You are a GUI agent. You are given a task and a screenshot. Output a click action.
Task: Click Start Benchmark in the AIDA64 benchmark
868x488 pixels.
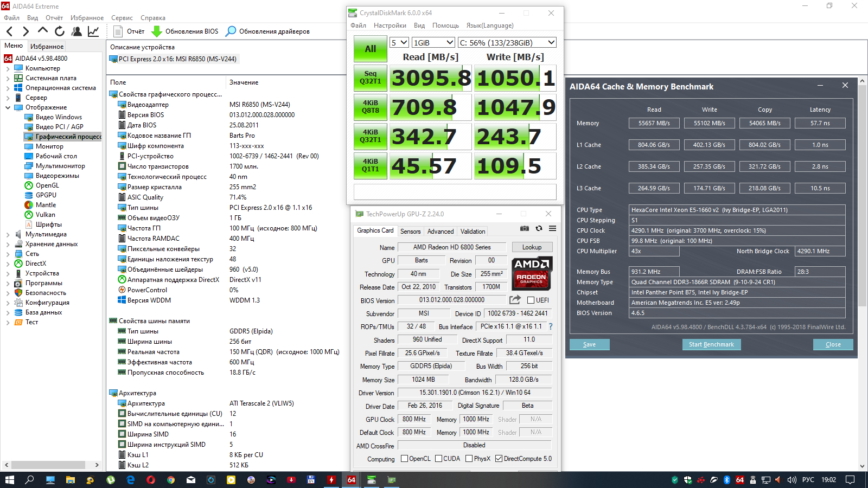[711, 344]
